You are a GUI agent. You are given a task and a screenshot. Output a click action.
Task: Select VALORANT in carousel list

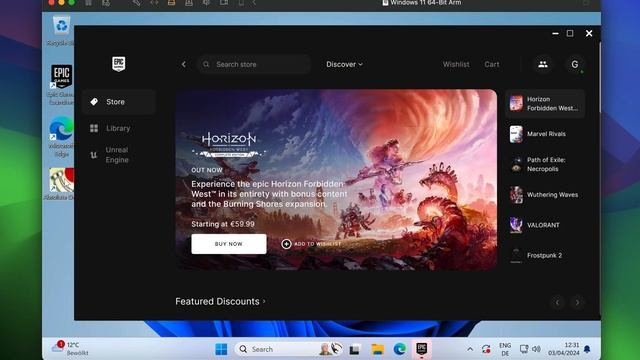coord(545,225)
